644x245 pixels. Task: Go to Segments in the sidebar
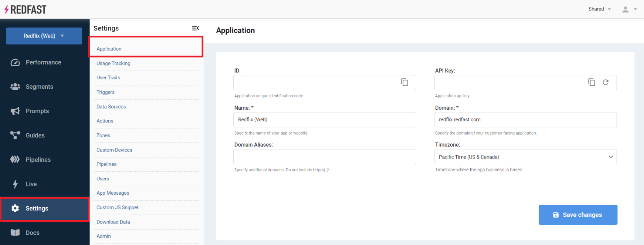tap(39, 87)
